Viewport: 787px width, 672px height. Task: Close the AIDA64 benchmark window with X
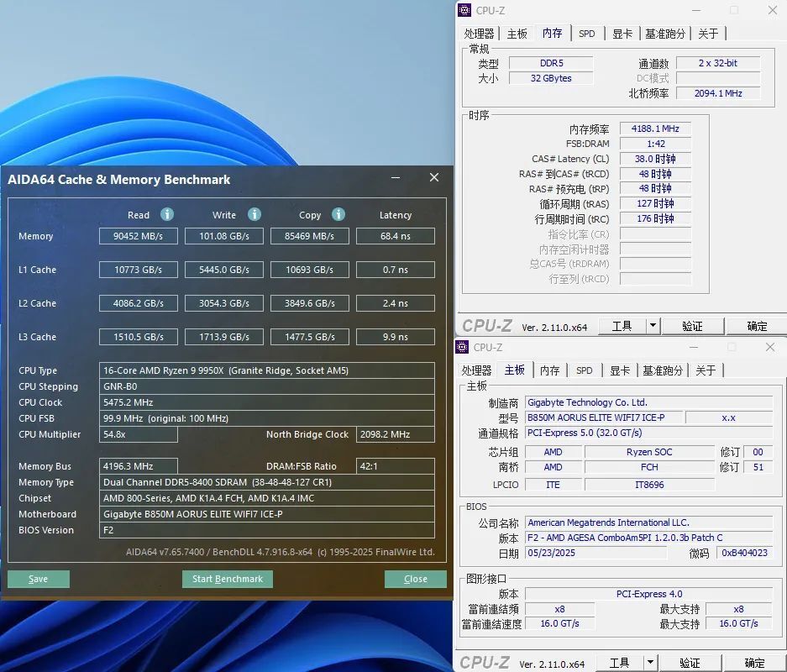tap(434, 178)
